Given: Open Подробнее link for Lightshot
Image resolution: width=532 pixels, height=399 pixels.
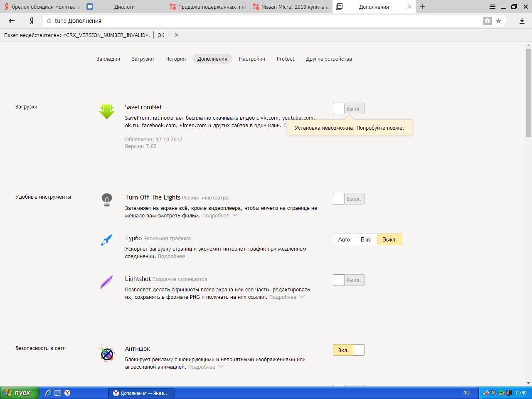Looking at the screenshot, I should coord(283,297).
